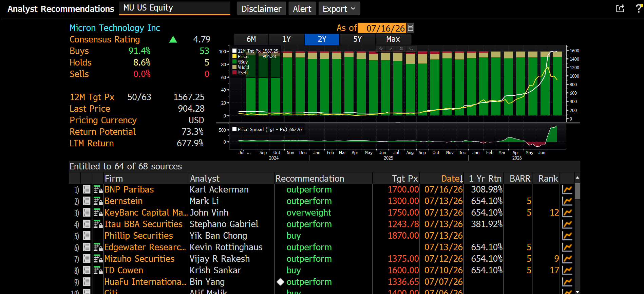Click the share/export icon at top right
The width and height of the screenshot is (644, 294).
pos(620,8)
